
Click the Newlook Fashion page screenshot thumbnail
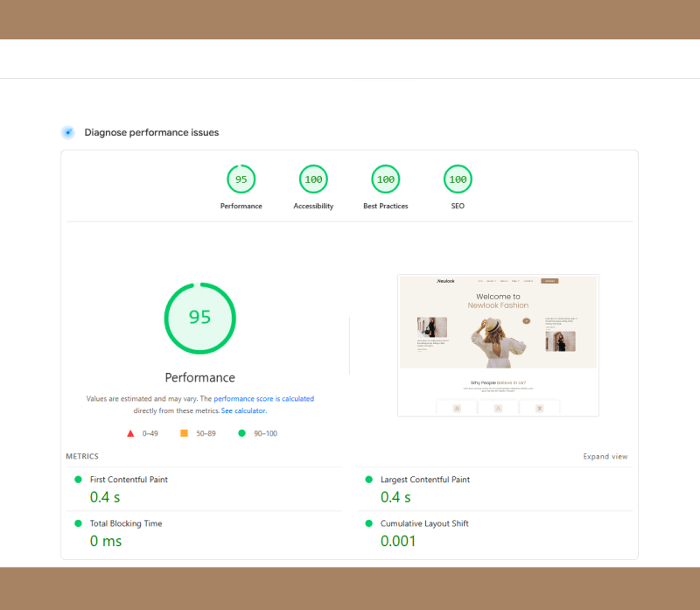[x=498, y=345]
